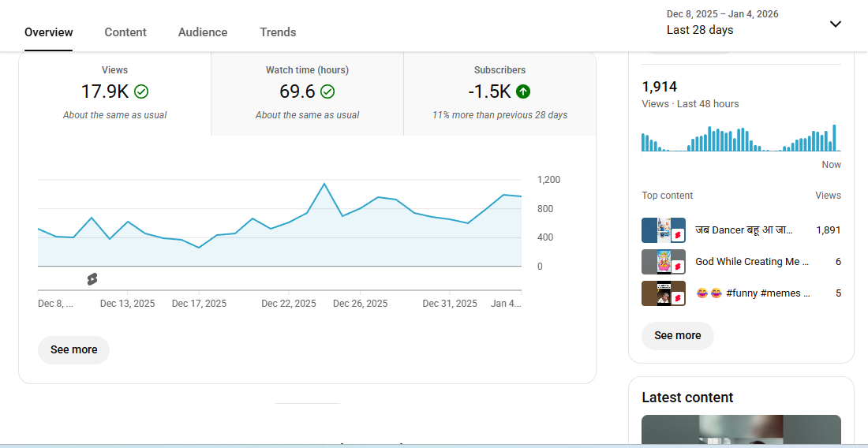Select the Watch time (hours) metric card
Image resolution: width=868 pixels, height=448 pixels.
307,93
